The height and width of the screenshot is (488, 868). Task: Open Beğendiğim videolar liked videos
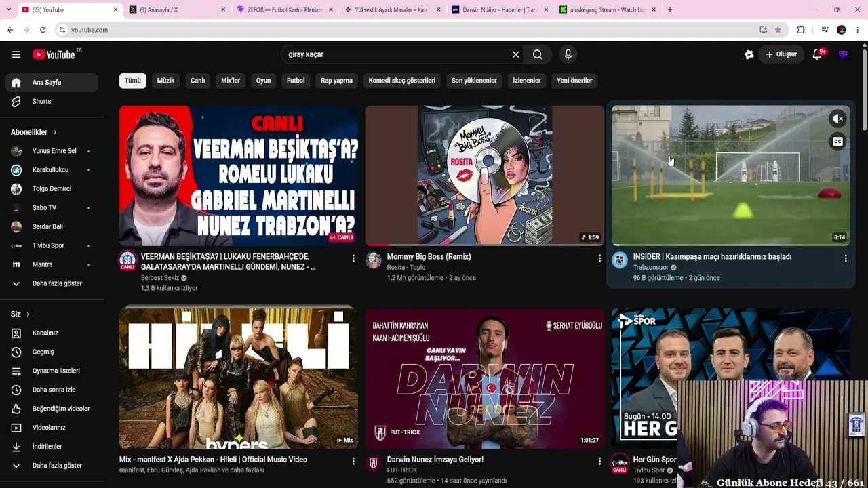(52, 409)
